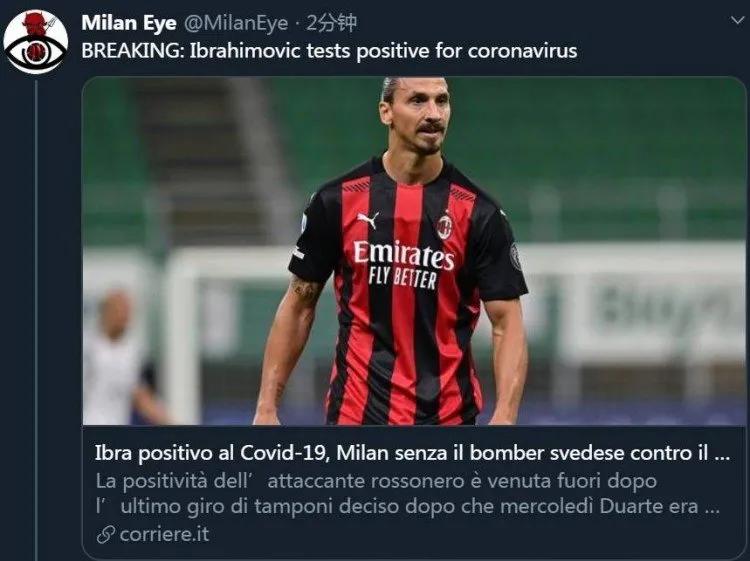Screen dimensions: 750x561
Task: Click the blurred player in photo background
Action: [121, 356]
